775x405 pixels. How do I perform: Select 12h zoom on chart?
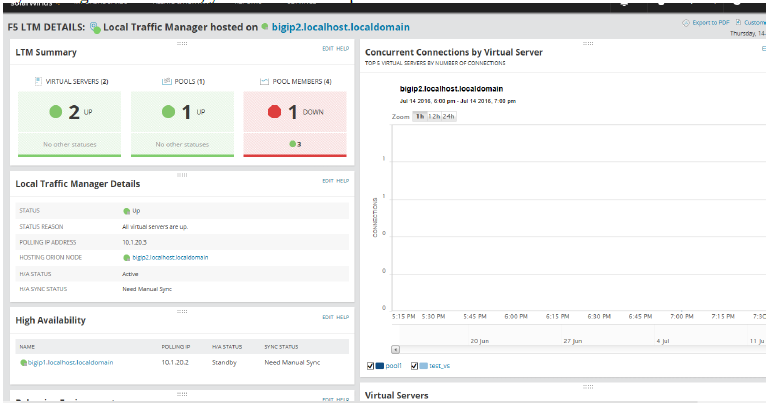pos(434,117)
